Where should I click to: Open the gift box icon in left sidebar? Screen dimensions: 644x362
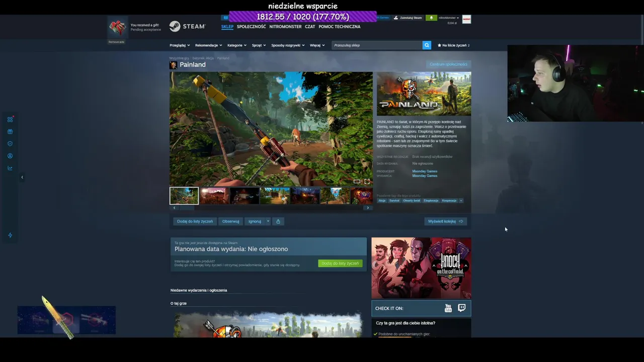(10, 132)
